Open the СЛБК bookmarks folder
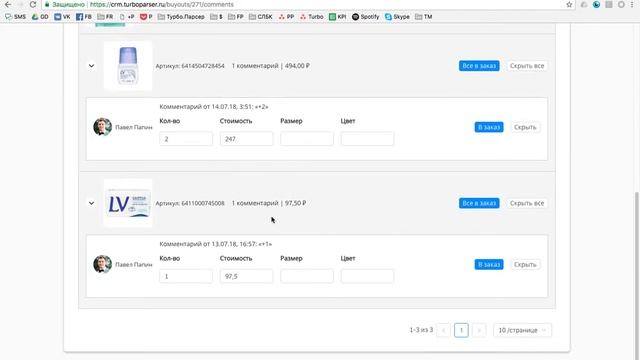The image size is (640, 360). pyautogui.click(x=260, y=17)
